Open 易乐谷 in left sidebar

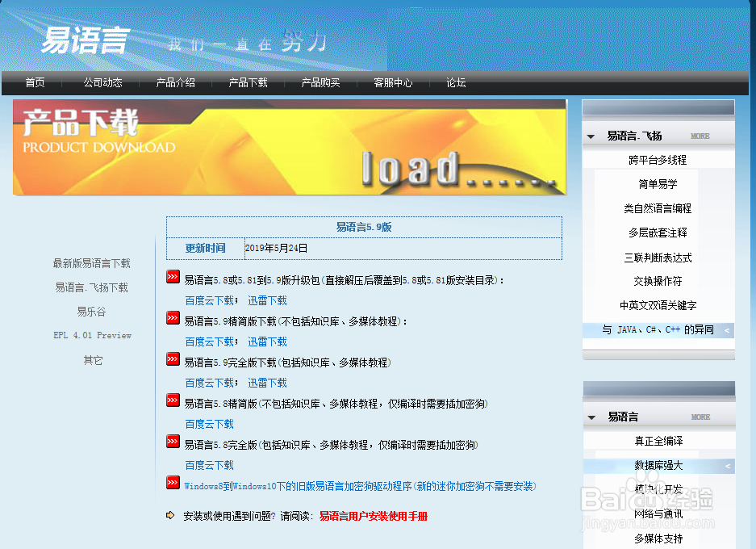coord(91,312)
